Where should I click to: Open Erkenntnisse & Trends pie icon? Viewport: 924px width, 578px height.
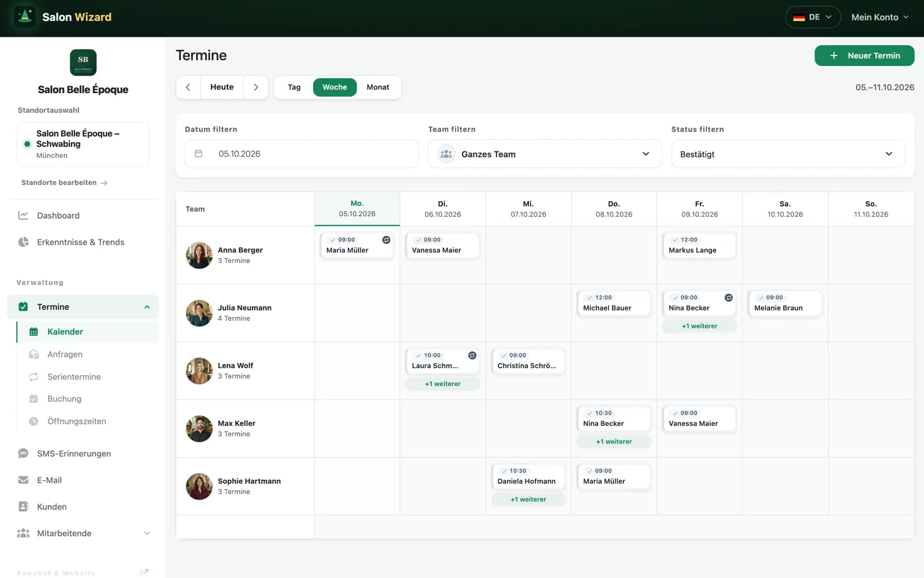[x=23, y=242]
